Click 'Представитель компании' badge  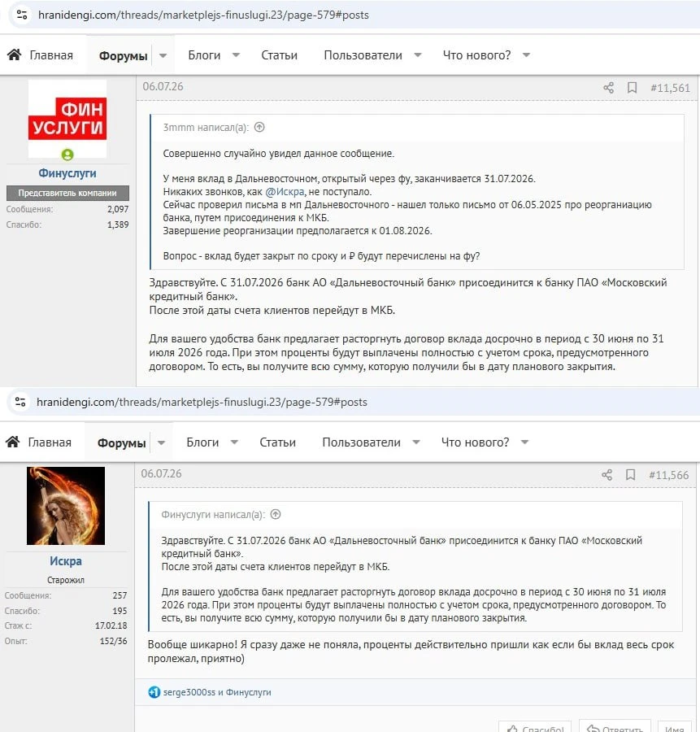pos(67,193)
